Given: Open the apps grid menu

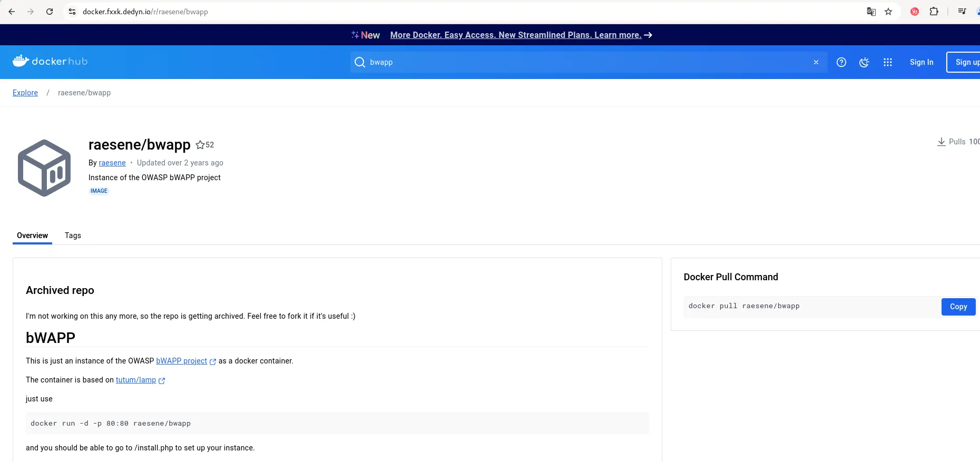Looking at the screenshot, I should [x=888, y=62].
